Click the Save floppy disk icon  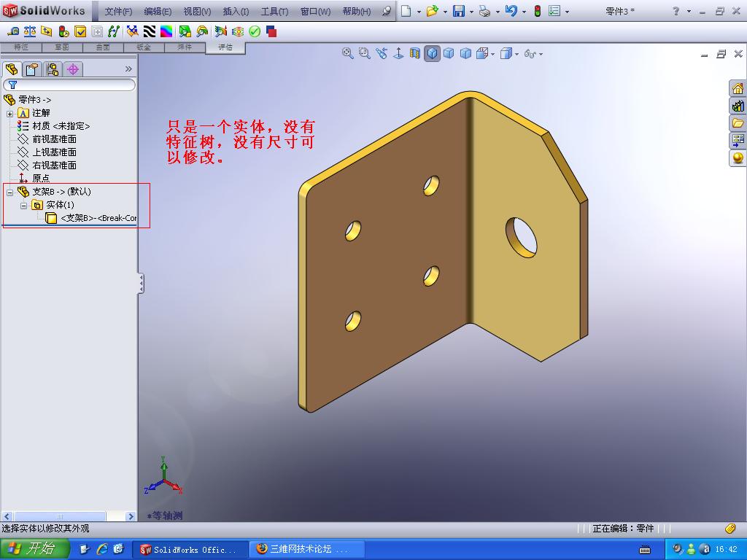point(458,11)
